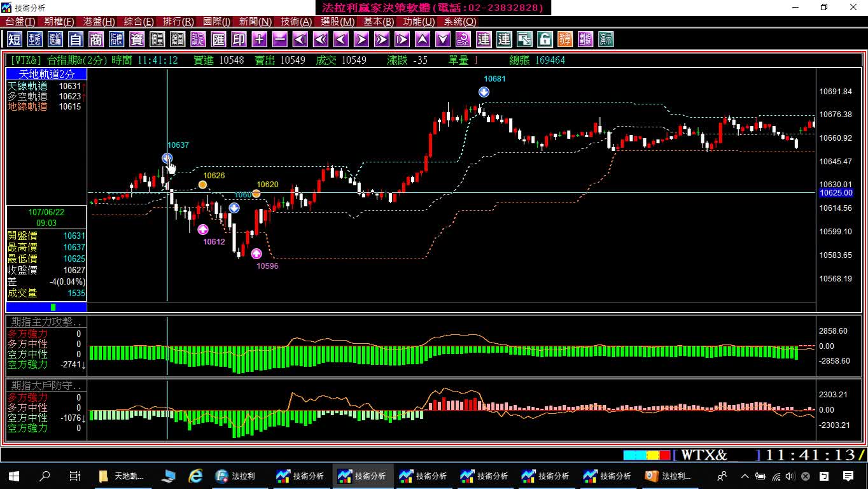Open Internet Explorer from the taskbar
The width and height of the screenshot is (868, 489).
coord(196,476)
